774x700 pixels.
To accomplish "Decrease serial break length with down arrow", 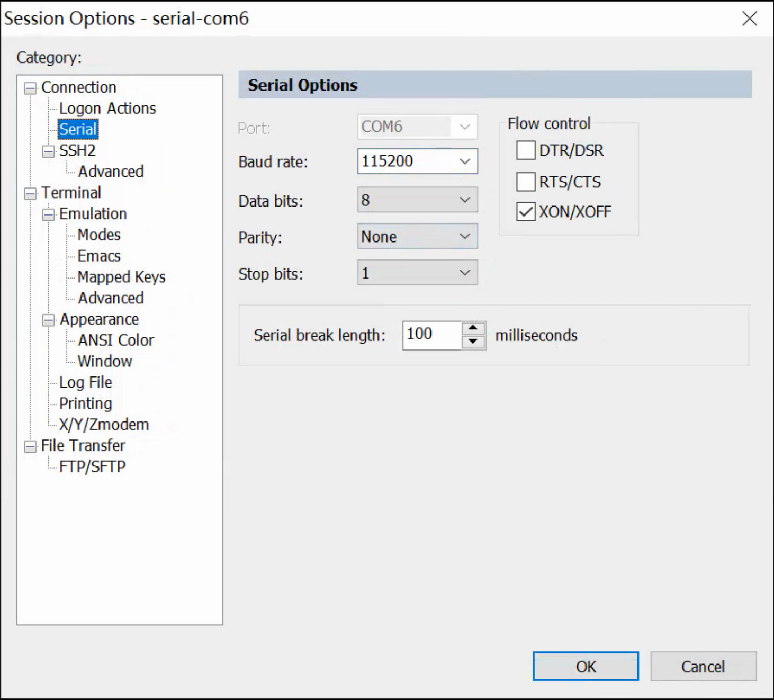I will coord(473,342).
